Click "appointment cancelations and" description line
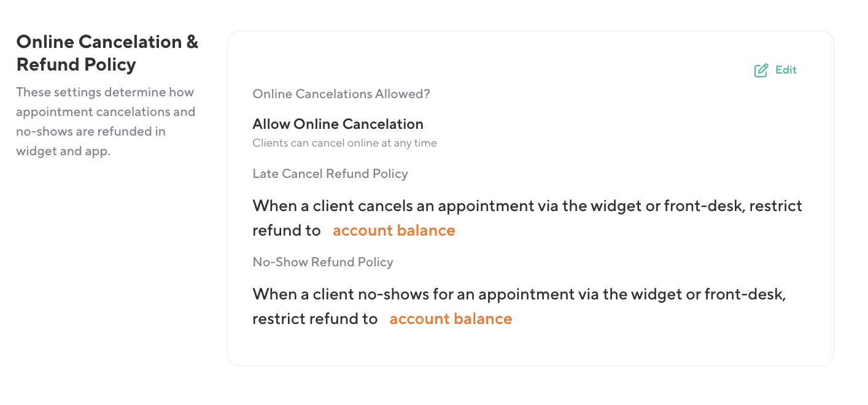The height and width of the screenshot is (405, 868). 106,112
